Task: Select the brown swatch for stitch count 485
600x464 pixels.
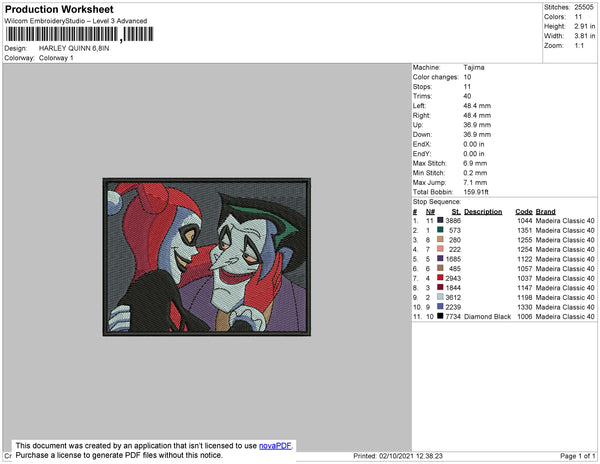Action: point(440,268)
